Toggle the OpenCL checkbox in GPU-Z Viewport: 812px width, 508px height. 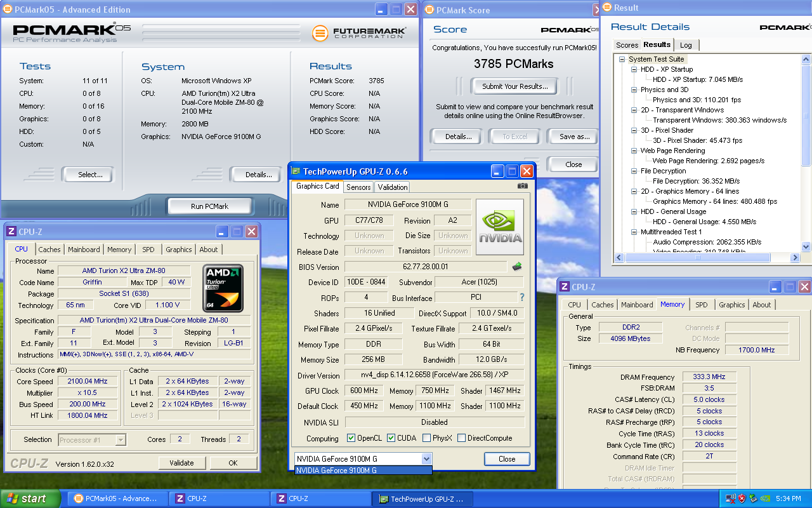tap(351, 438)
